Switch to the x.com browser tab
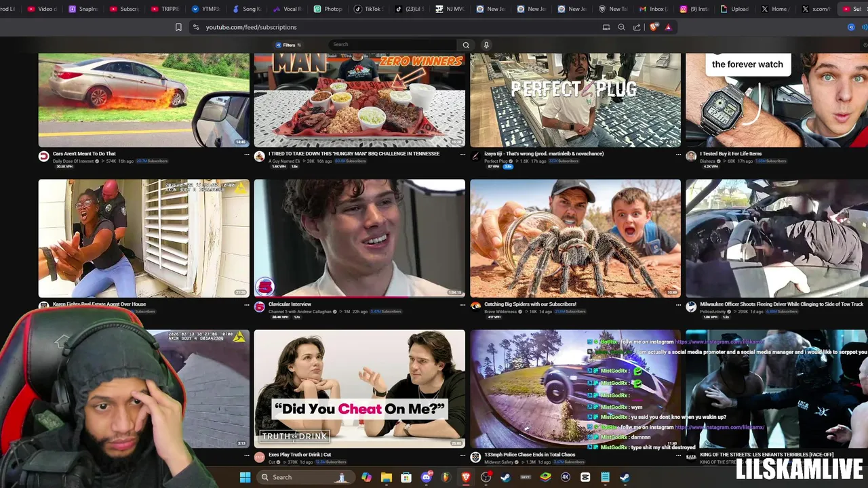The height and width of the screenshot is (488, 868). 816,9
